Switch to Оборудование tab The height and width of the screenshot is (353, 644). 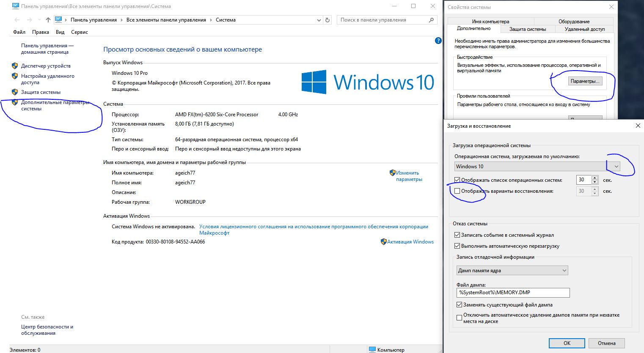pos(574,22)
